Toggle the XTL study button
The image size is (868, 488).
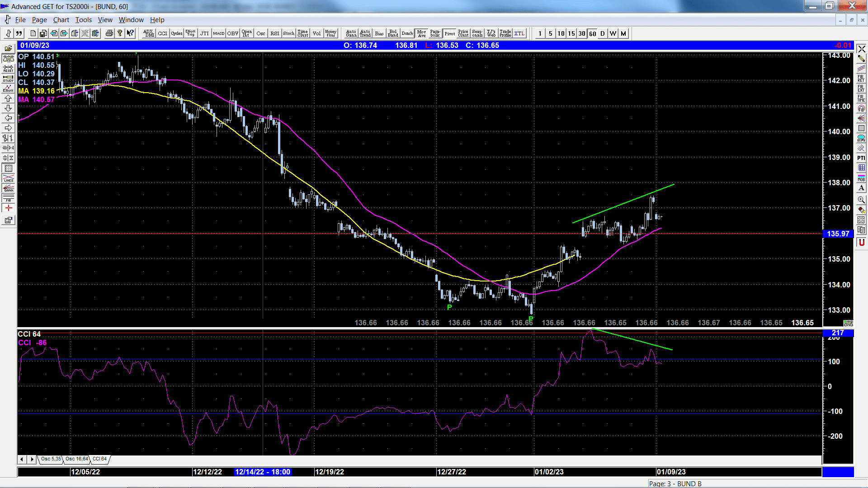click(x=520, y=33)
